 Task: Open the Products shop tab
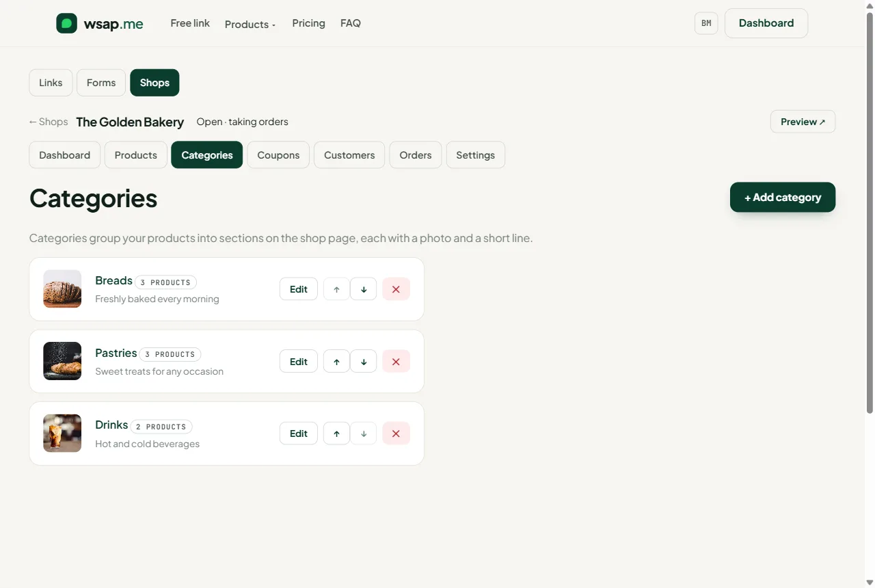[x=136, y=155]
